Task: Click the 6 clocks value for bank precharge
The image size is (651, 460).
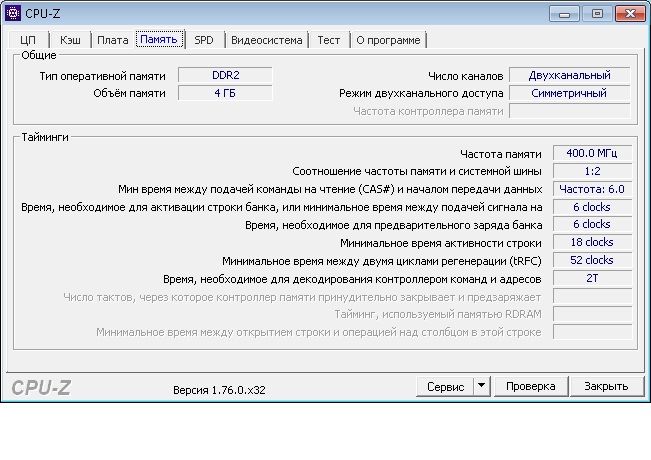Action: [x=592, y=224]
